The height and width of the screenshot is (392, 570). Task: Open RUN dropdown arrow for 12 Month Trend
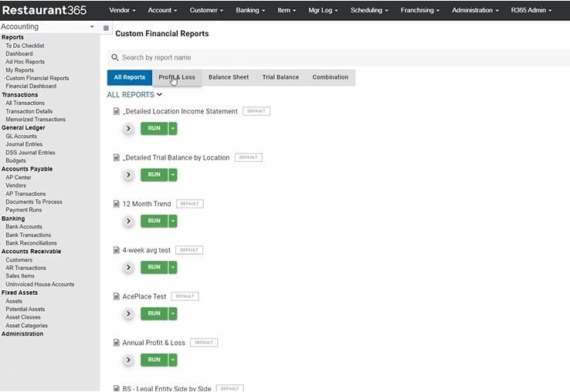(173, 221)
